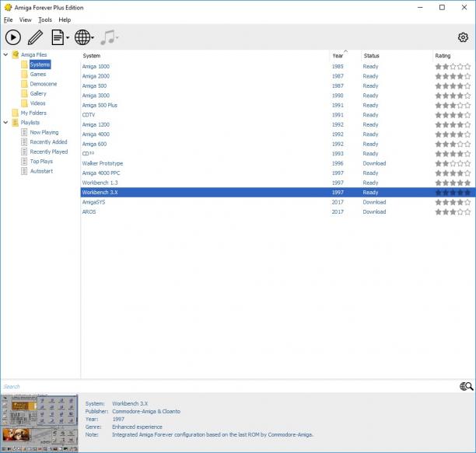The width and height of the screenshot is (476, 453).
Task: Open the Help menu
Action: (x=65, y=19)
